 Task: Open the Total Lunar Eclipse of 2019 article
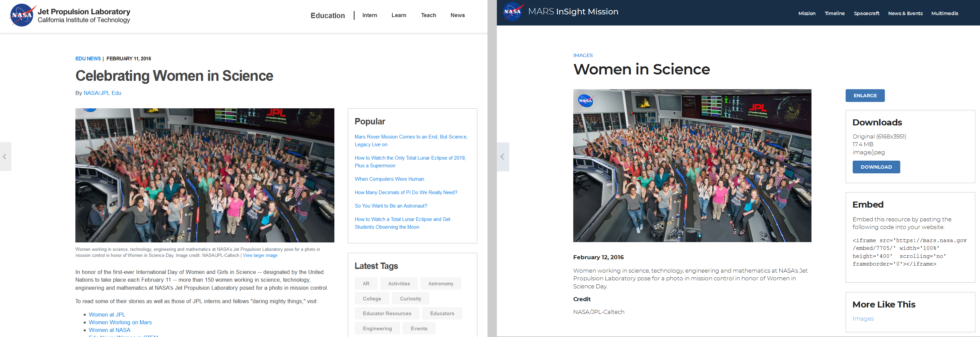coord(410,161)
